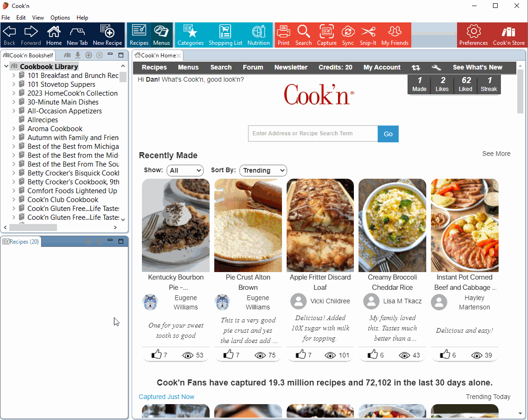Click the wrench icon in web navigation bar
The image size is (528, 420).
[436, 68]
